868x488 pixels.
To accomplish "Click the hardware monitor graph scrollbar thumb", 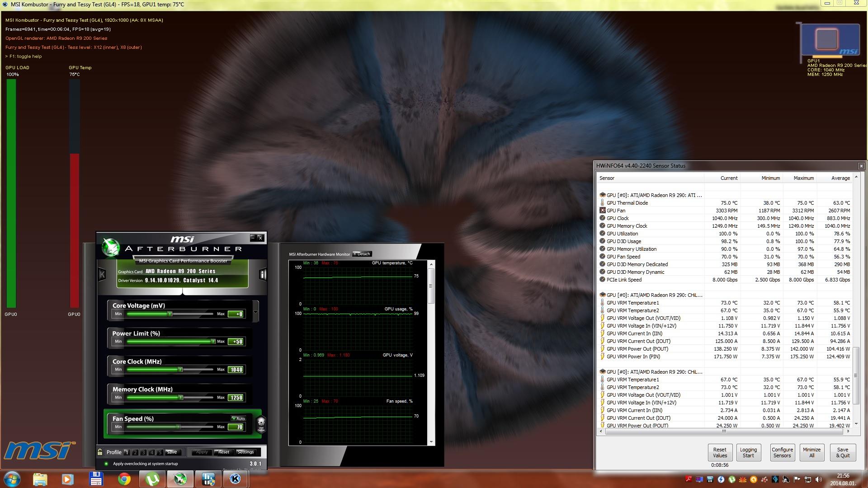I will point(431,286).
